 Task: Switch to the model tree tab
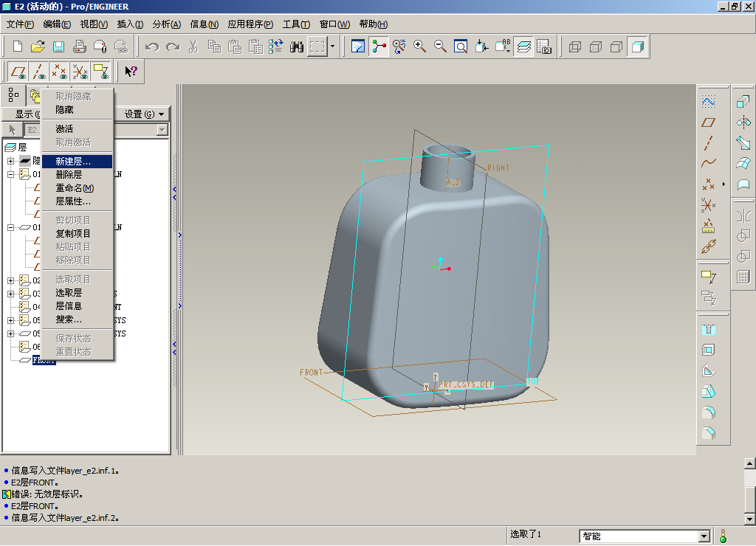point(13,95)
